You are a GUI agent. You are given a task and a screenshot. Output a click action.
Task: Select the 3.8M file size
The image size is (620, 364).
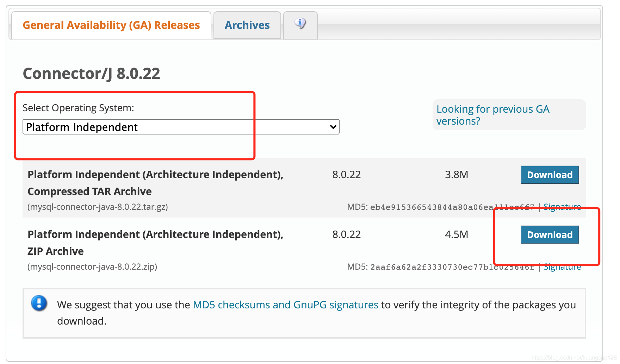[457, 175]
